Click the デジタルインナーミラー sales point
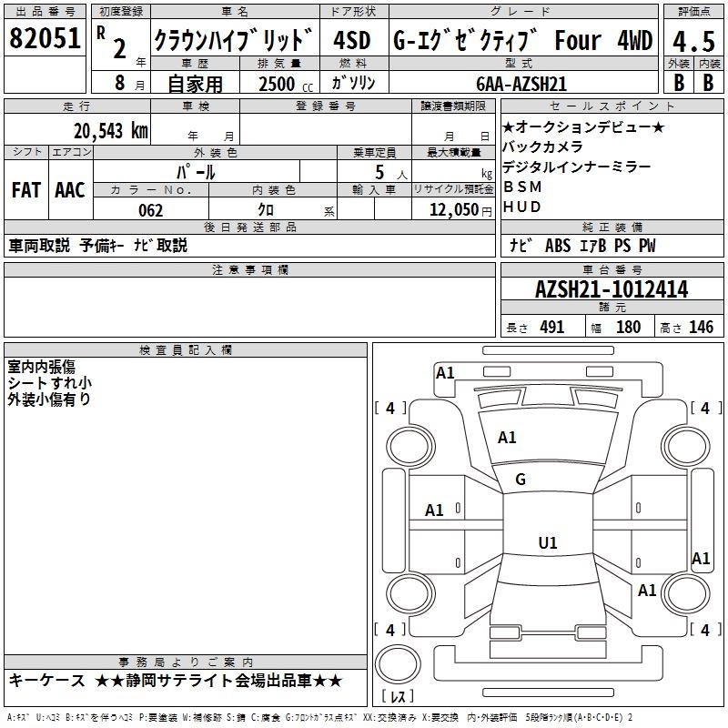The width and height of the screenshot is (728, 728). click(576, 167)
